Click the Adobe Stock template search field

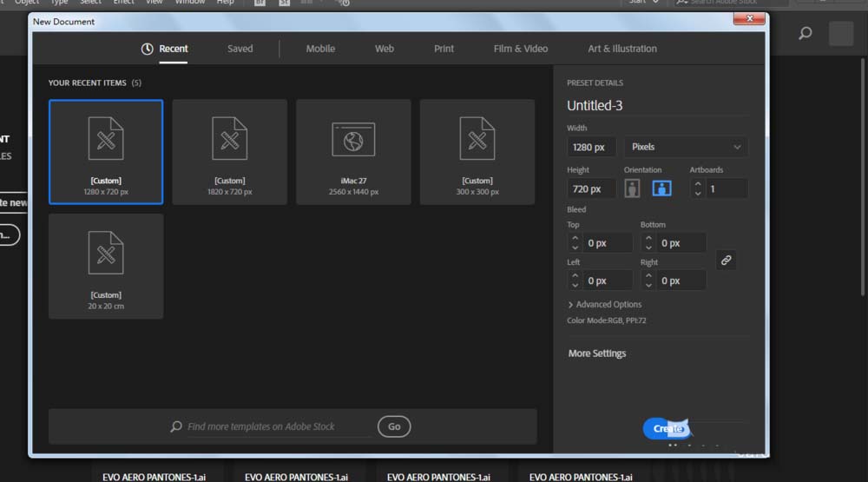point(279,426)
